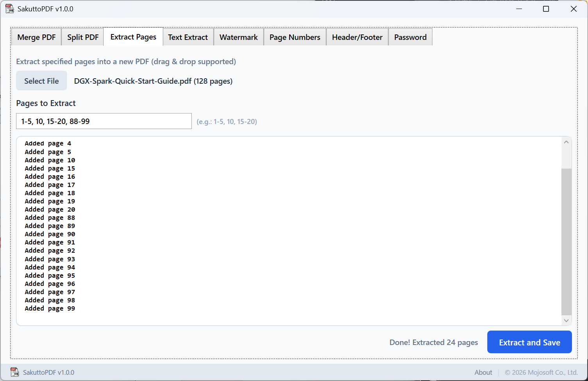Click the scroll-up arrow of the log panel
Screen dimensions: 588x381
point(566,142)
